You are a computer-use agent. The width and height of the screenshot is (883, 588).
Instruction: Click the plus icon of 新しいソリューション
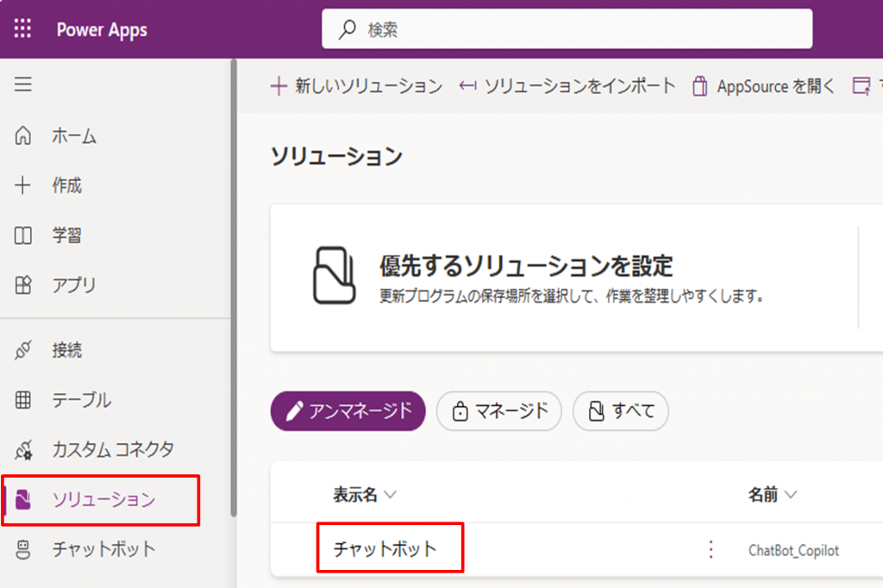pos(279,87)
